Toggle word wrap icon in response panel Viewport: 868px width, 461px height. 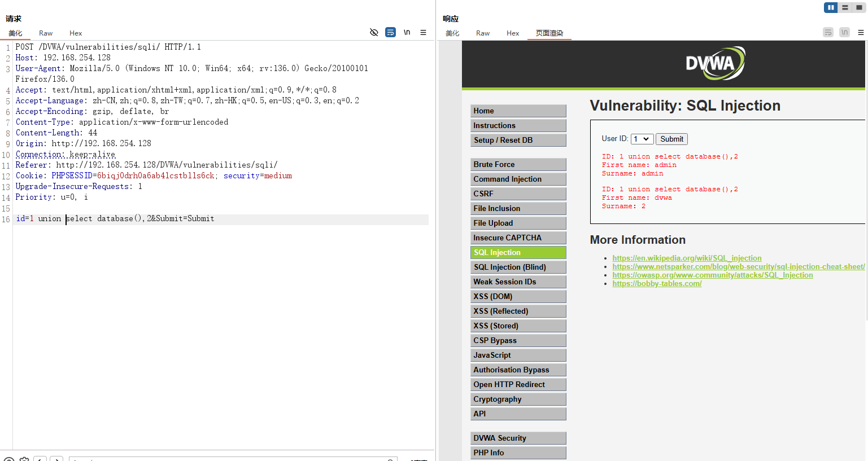click(x=828, y=32)
